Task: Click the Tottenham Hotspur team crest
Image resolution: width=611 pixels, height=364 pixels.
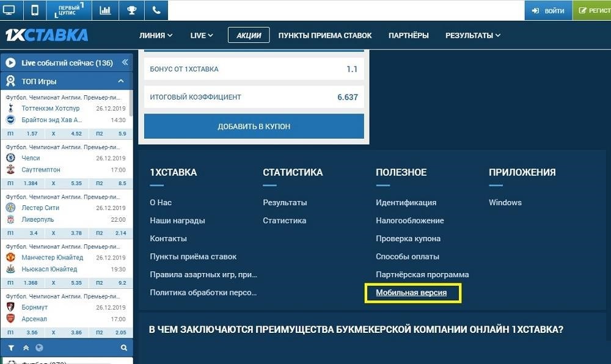Action: (x=10, y=108)
